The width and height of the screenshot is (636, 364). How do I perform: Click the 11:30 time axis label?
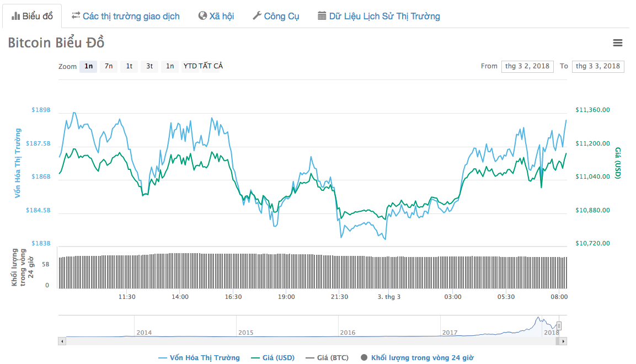pyautogui.click(x=127, y=297)
